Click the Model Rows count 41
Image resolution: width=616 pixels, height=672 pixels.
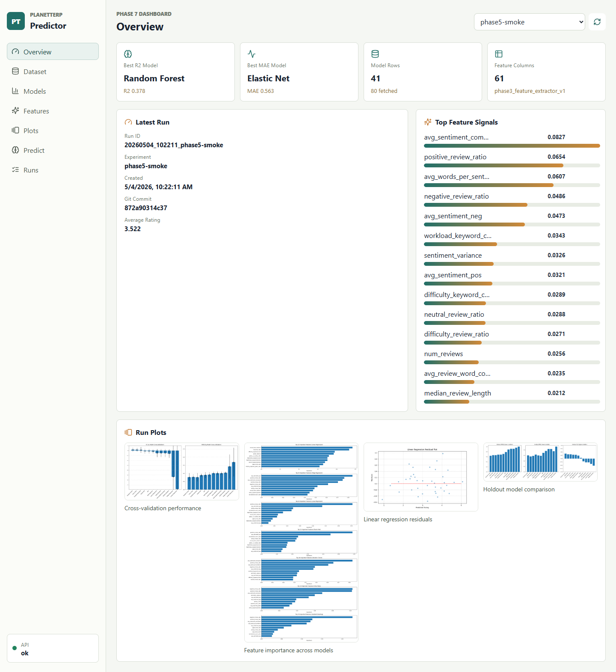pos(376,78)
